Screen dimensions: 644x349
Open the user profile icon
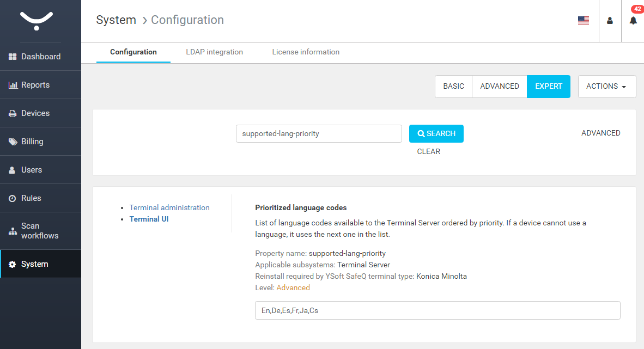click(610, 21)
